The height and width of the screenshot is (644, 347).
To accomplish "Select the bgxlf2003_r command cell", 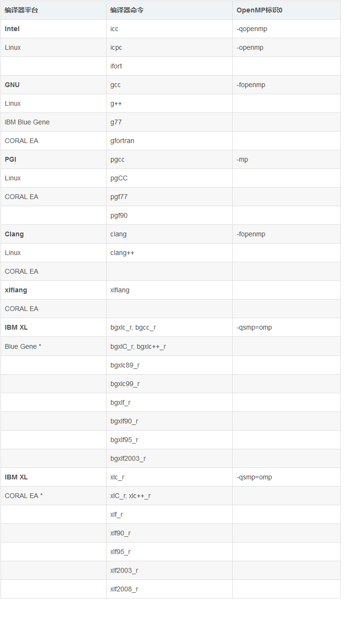I will tap(128, 458).
